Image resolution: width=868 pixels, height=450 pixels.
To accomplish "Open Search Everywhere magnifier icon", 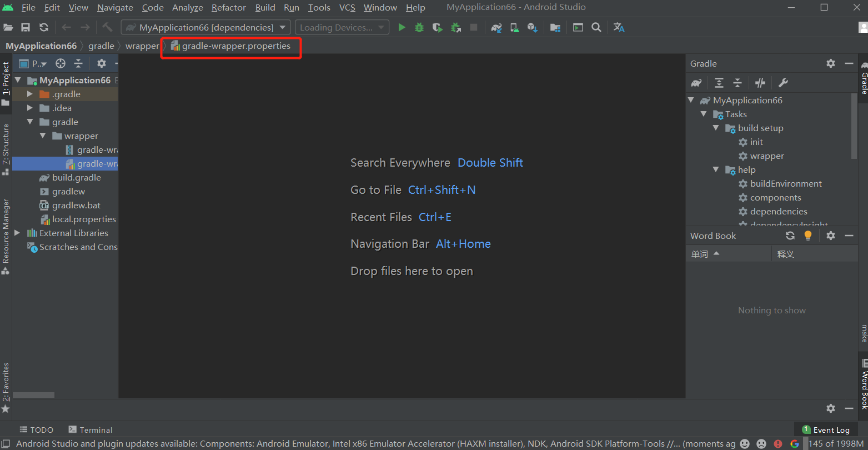I will coord(596,27).
